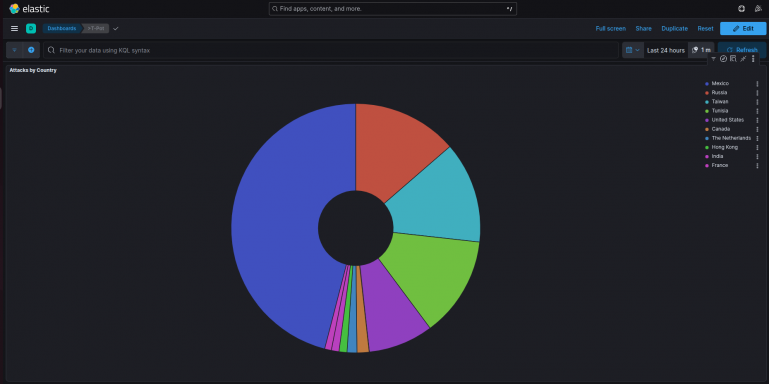Toggle India series in the legend
Screen dimensions: 769x384
coord(717,156)
